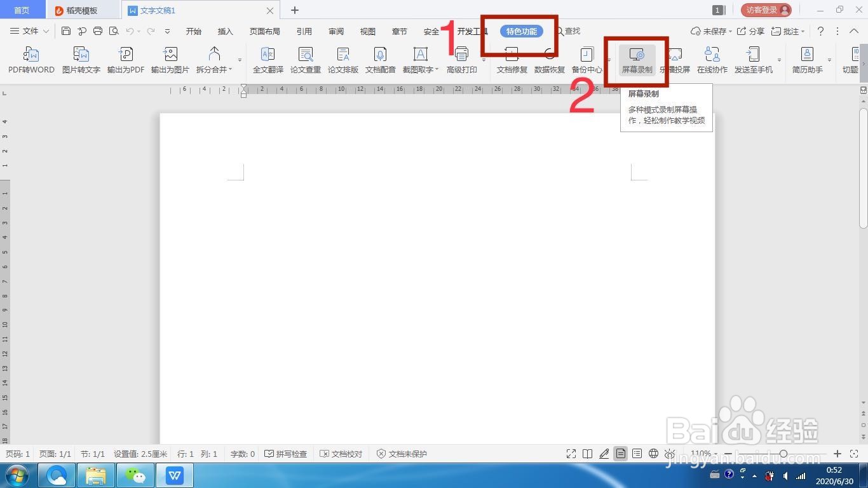Open WeChat from the Windows taskbar
This screenshot has width=868, height=488.
(135, 475)
